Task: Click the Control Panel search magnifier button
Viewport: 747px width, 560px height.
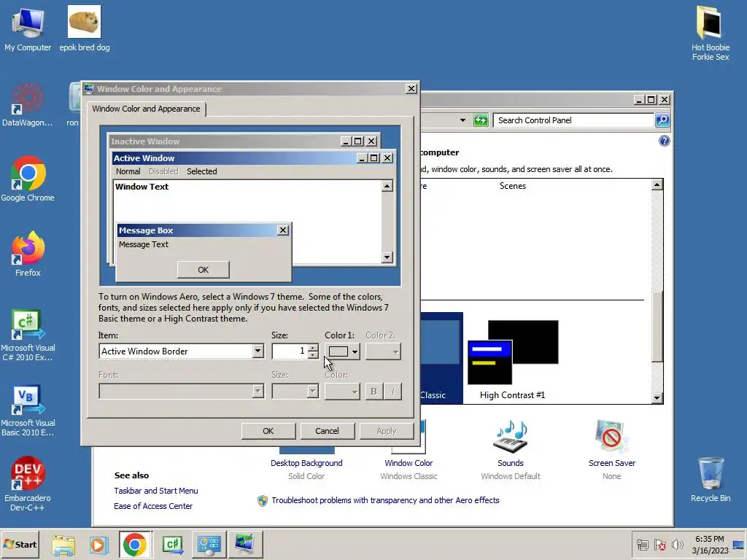Action: (662, 120)
